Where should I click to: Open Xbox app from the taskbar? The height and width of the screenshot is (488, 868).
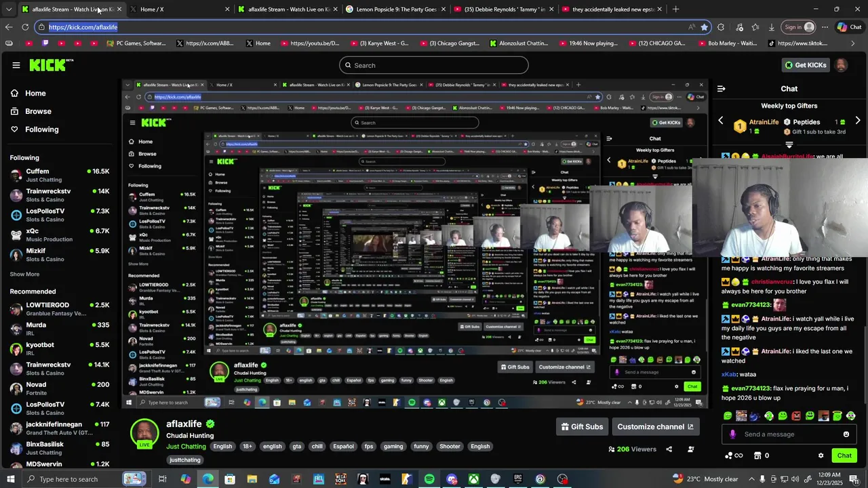pos(473,479)
